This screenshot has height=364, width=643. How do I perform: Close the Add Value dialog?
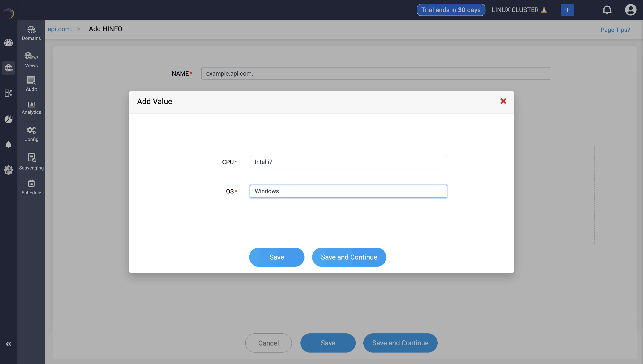[503, 101]
